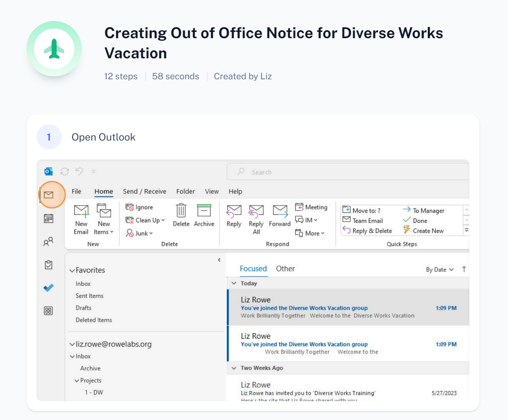Open the More respond options dropdown
This screenshot has width=508, height=420.
click(x=310, y=233)
